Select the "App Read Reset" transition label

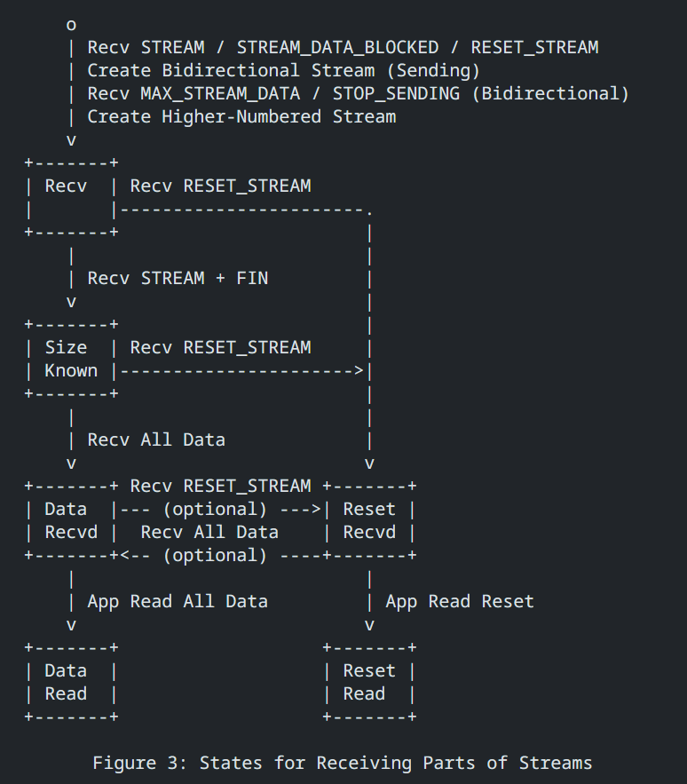click(x=460, y=601)
